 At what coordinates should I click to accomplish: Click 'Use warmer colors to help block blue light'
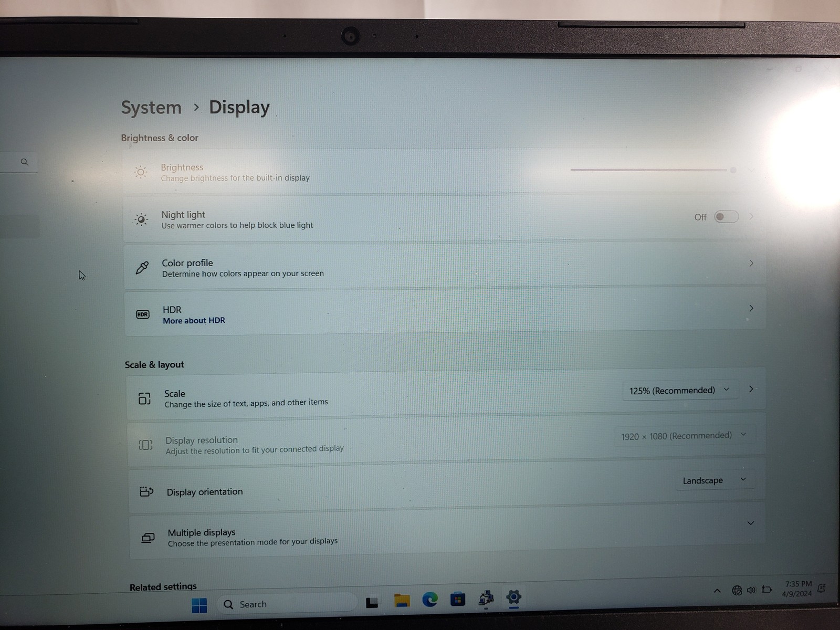click(237, 226)
